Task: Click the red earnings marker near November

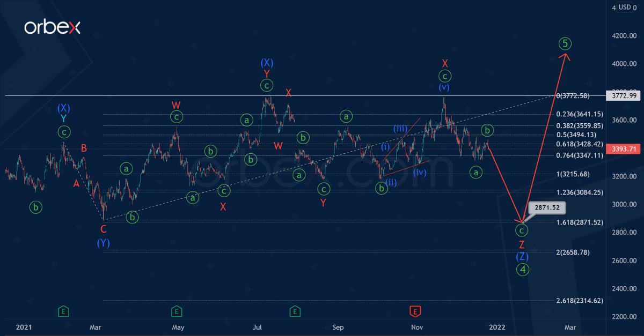Action: click(x=416, y=311)
